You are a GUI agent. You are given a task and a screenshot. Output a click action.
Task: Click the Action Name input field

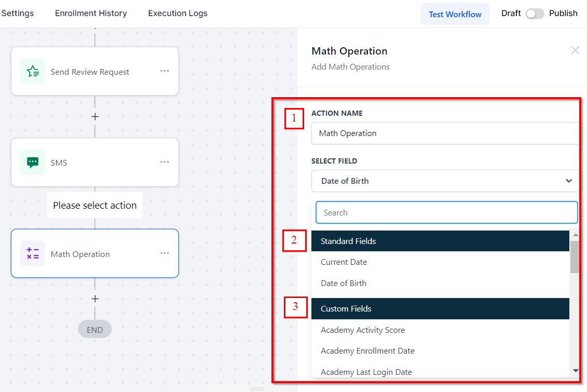click(x=445, y=133)
